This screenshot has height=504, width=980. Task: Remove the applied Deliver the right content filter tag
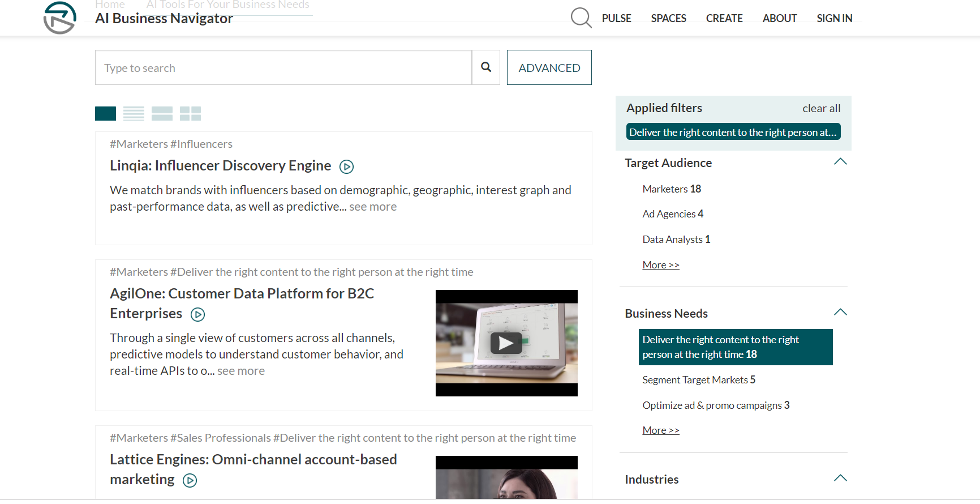coord(733,132)
